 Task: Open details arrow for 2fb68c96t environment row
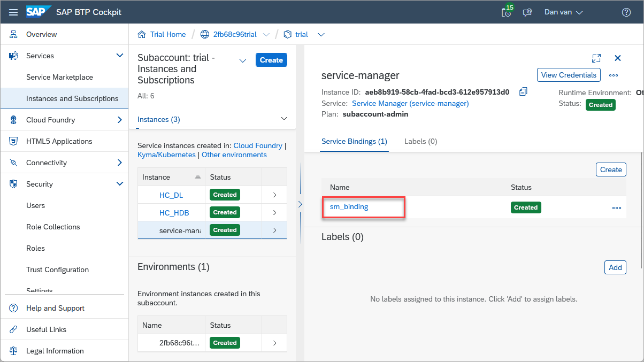pos(274,343)
